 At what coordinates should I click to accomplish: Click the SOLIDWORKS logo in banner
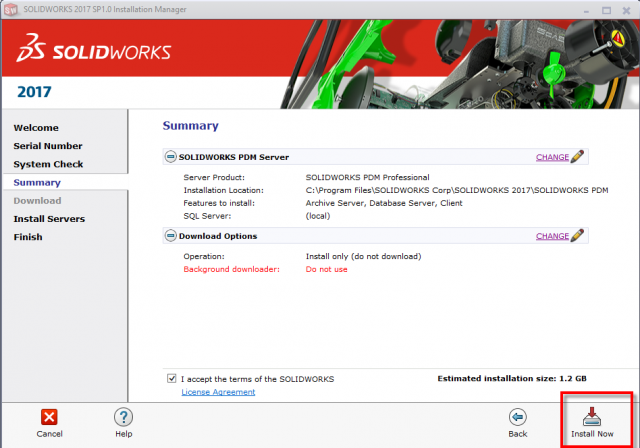93,48
